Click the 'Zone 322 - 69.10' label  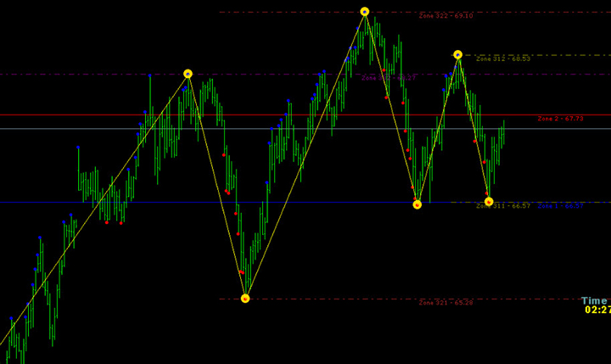(446, 15)
